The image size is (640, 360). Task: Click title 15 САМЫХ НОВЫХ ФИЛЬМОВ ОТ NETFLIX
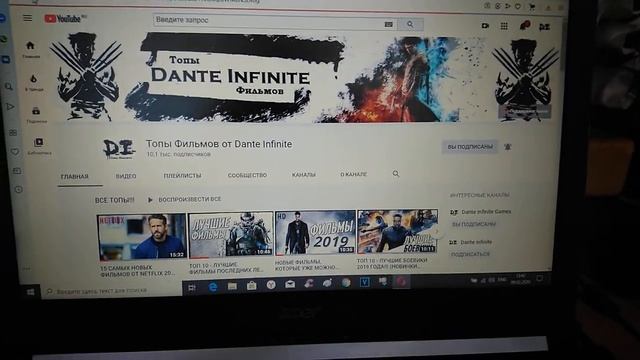coord(138,271)
